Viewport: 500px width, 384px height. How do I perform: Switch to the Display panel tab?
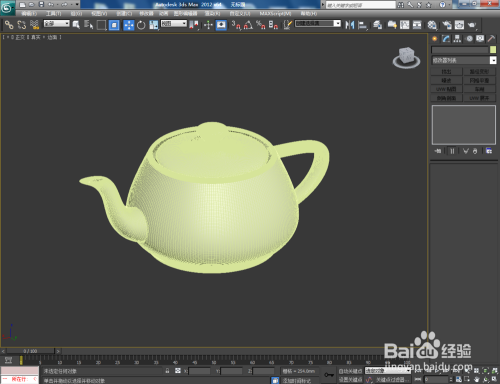(x=480, y=39)
